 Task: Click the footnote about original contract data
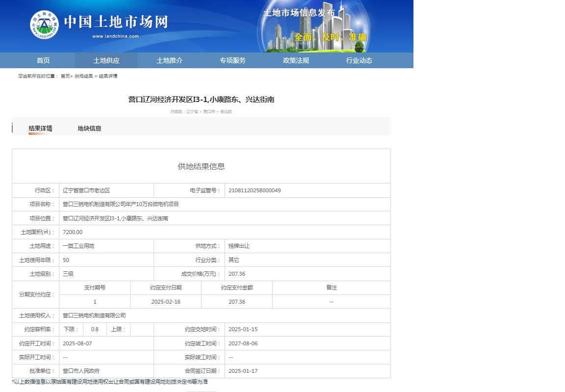[x=110, y=382]
